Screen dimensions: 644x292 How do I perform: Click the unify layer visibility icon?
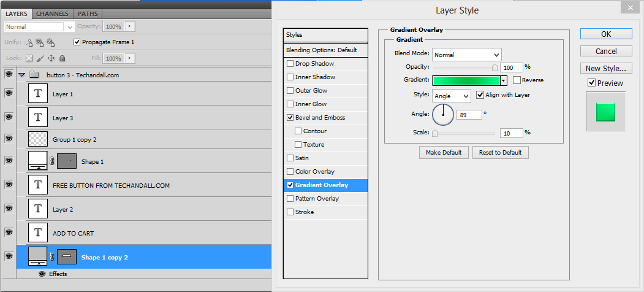pos(39,42)
